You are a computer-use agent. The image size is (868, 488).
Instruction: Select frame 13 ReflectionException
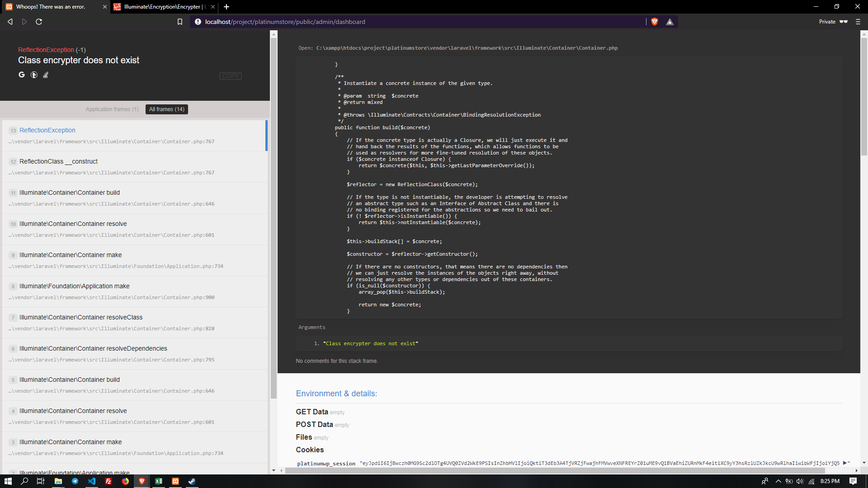click(134, 136)
